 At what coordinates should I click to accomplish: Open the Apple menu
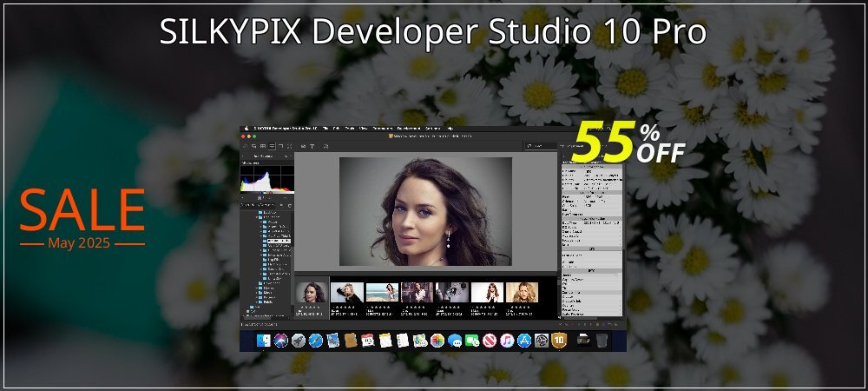coord(247,129)
